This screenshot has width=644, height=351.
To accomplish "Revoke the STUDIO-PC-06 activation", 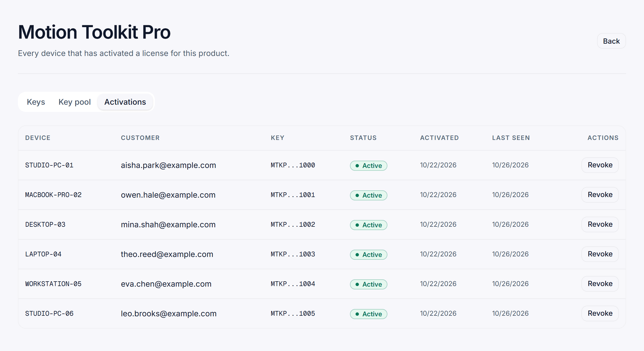I will point(600,313).
